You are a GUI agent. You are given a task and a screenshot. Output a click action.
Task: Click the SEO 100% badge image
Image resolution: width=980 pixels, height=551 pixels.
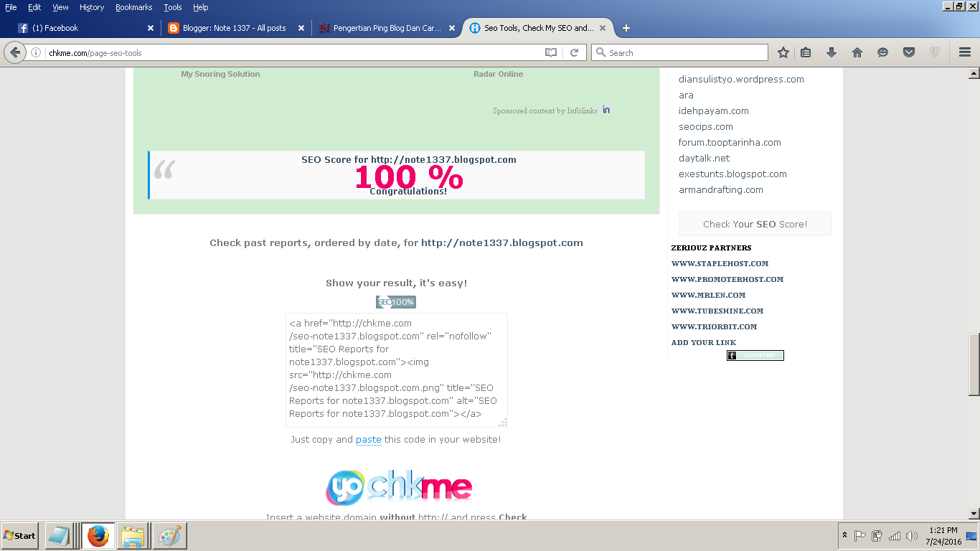coord(396,302)
